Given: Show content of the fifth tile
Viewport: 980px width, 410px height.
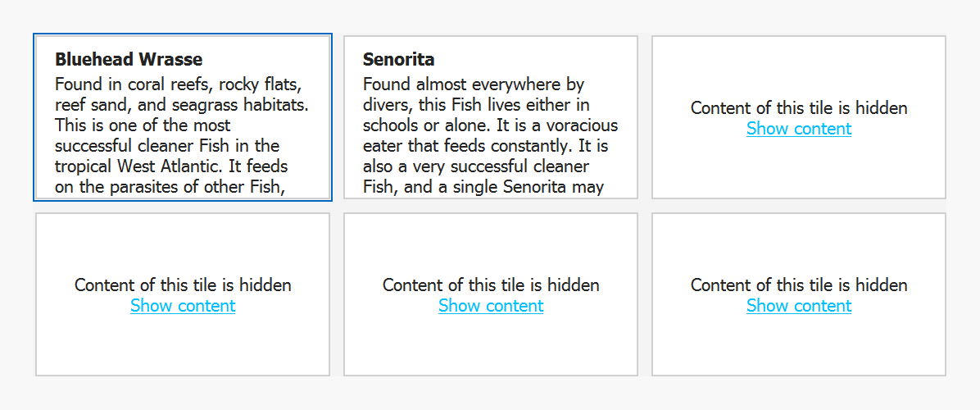Looking at the screenshot, I should pos(491,306).
